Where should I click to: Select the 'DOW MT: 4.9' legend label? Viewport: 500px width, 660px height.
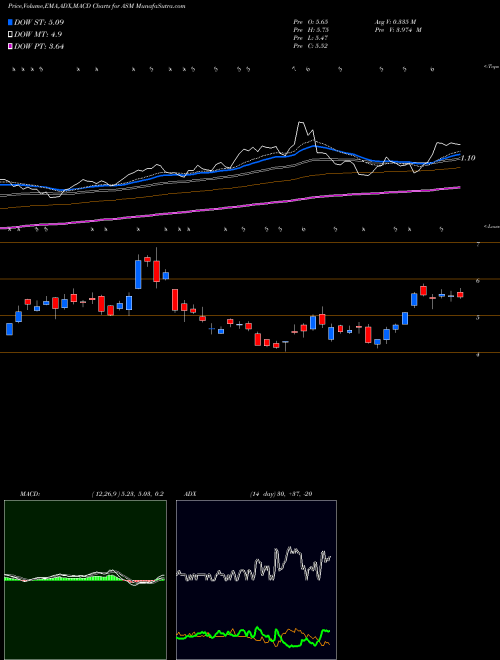pos(38,35)
